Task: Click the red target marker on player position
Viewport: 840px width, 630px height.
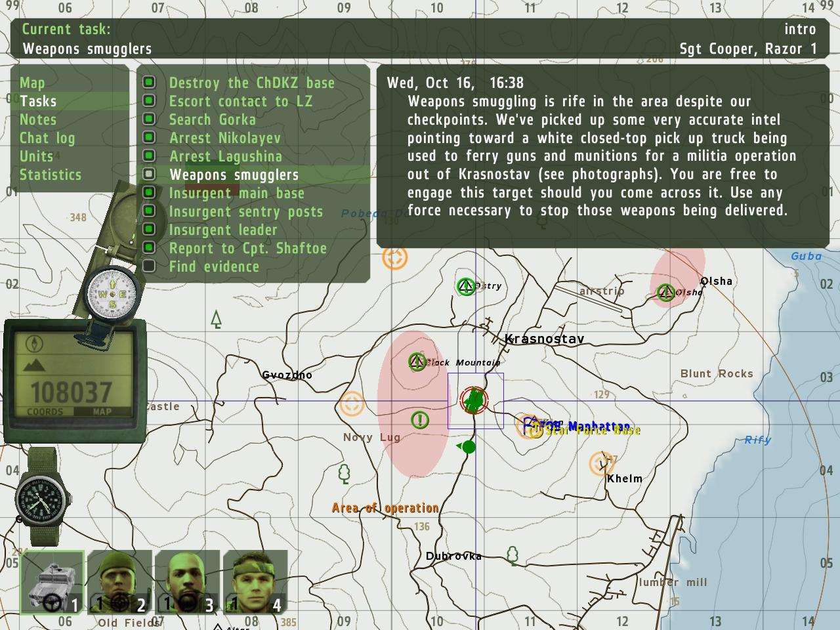Action: pyautogui.click(x=472, y=400)
